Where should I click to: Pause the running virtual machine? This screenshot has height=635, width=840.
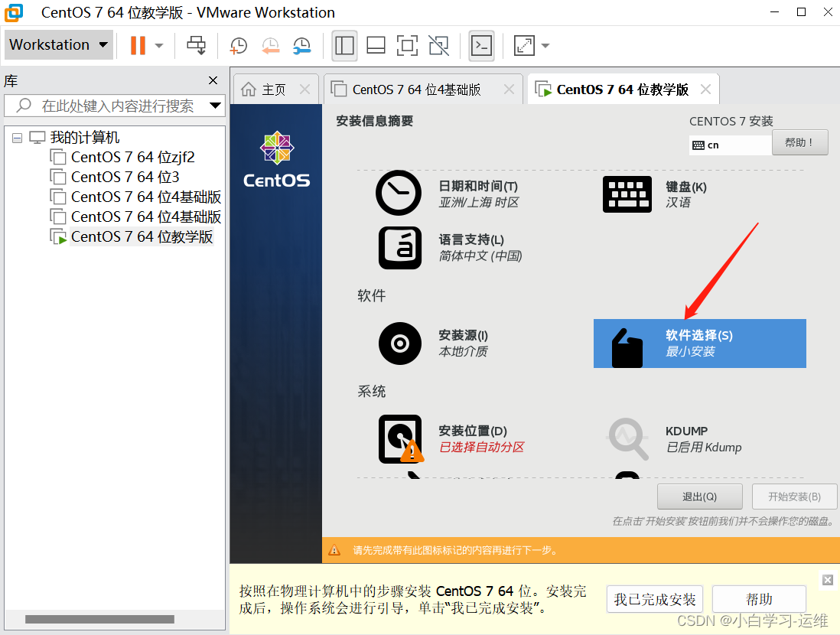click(x=138, y=45)
